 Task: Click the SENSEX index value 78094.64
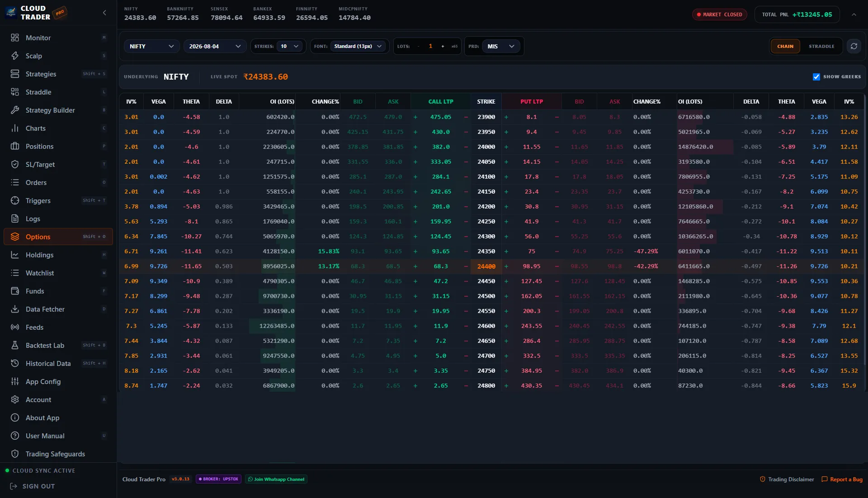tap(226, 18)
